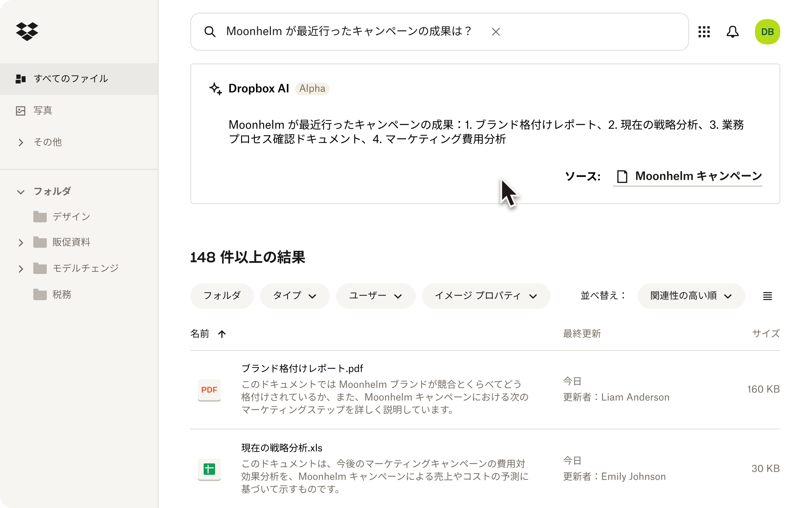Open 現在の戦略分析.xls

coord(282,448)
